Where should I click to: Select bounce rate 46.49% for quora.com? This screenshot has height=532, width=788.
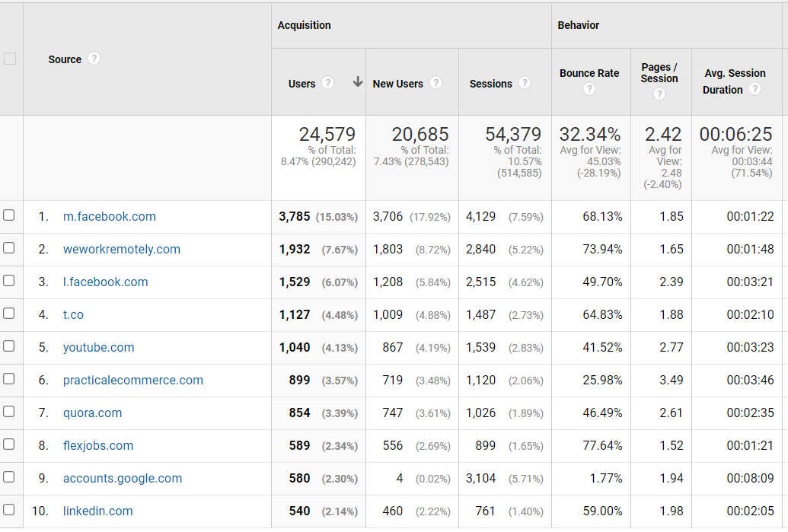pyautogui.click(x=602, y=413)
